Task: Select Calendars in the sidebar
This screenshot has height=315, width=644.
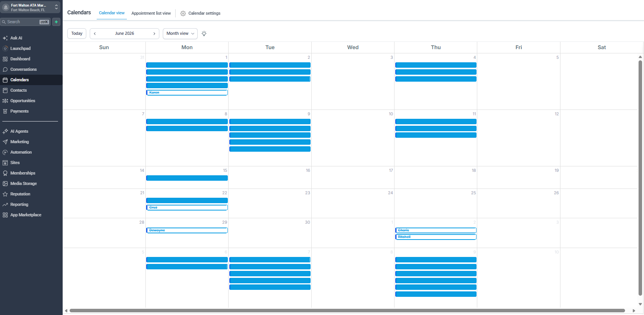Action: [31, 80]
